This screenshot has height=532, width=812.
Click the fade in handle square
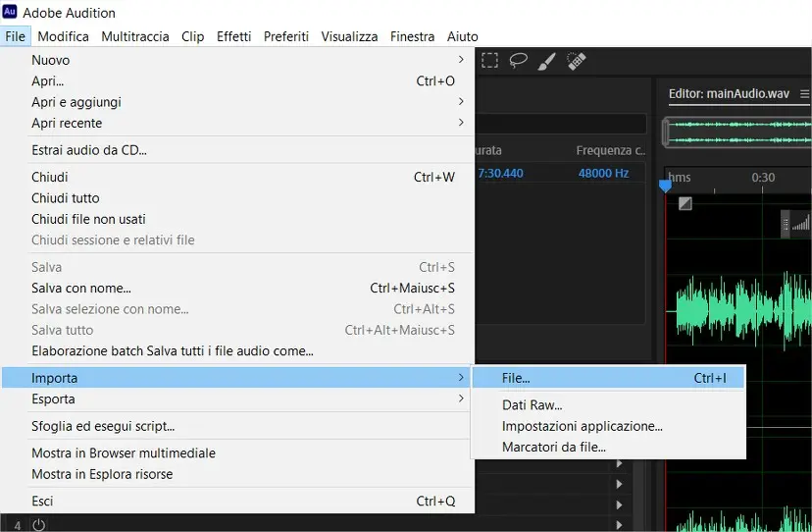[x=685, y=203]
